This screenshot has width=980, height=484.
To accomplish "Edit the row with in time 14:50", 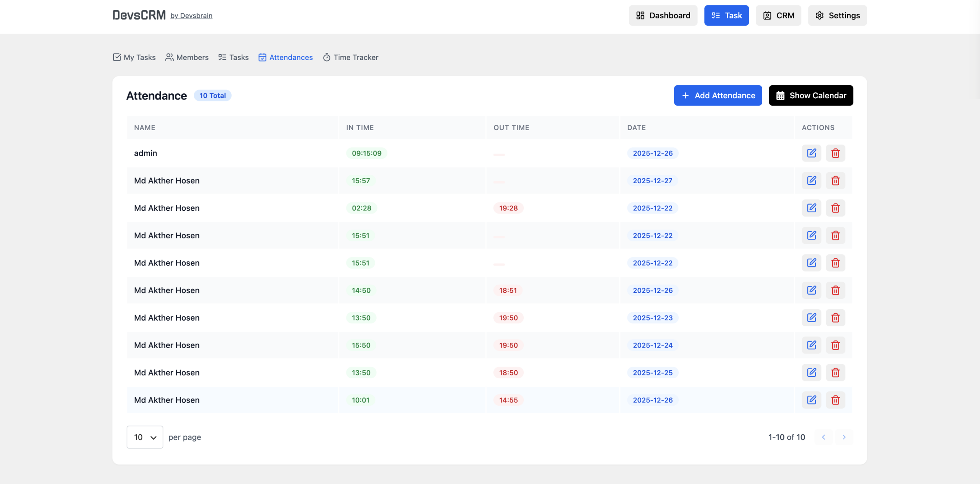I will (x=812, y=290).
